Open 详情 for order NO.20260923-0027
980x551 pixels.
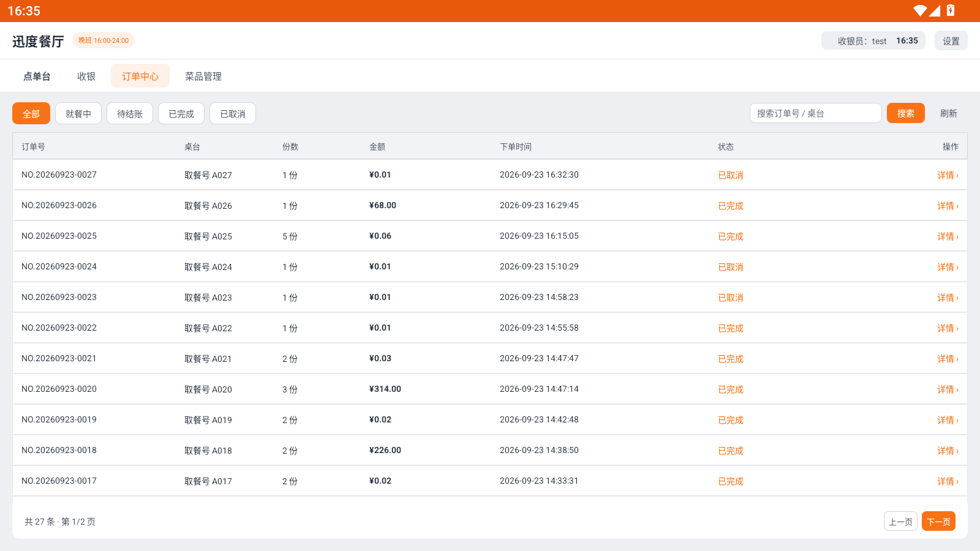pos(948,175)
